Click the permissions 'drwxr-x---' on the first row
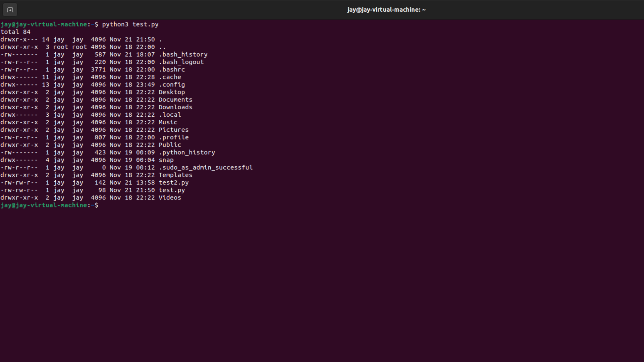644x362 pixels. (19, 40)
